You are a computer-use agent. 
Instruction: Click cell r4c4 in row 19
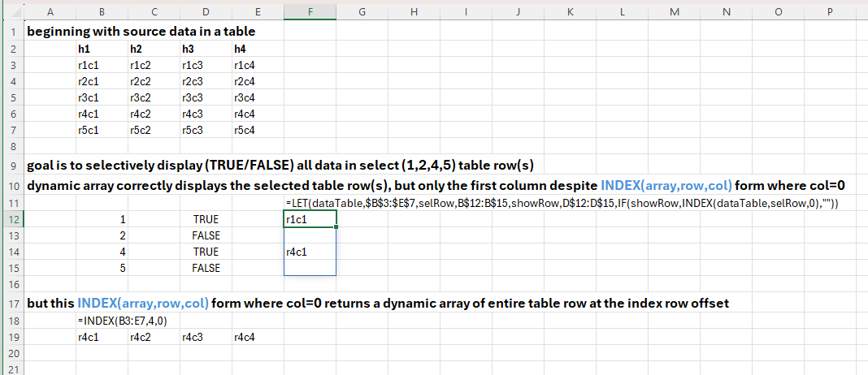(x=258, y=336)
